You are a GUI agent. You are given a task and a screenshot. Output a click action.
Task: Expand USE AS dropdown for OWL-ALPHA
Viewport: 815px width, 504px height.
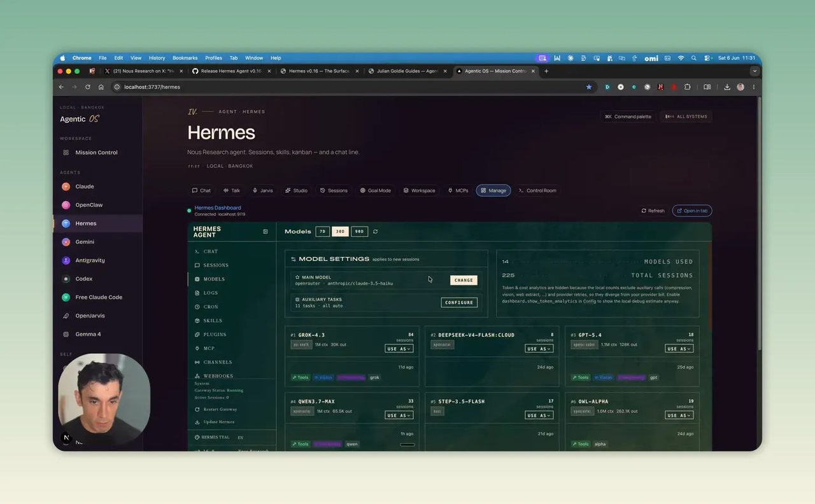coord(679,416)
